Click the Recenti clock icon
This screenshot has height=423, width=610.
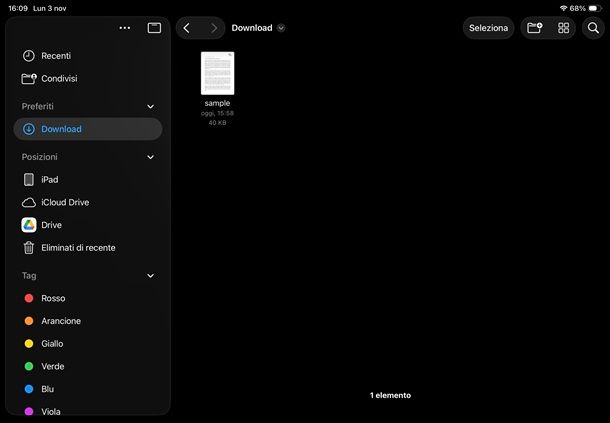(x=28, y=56)
